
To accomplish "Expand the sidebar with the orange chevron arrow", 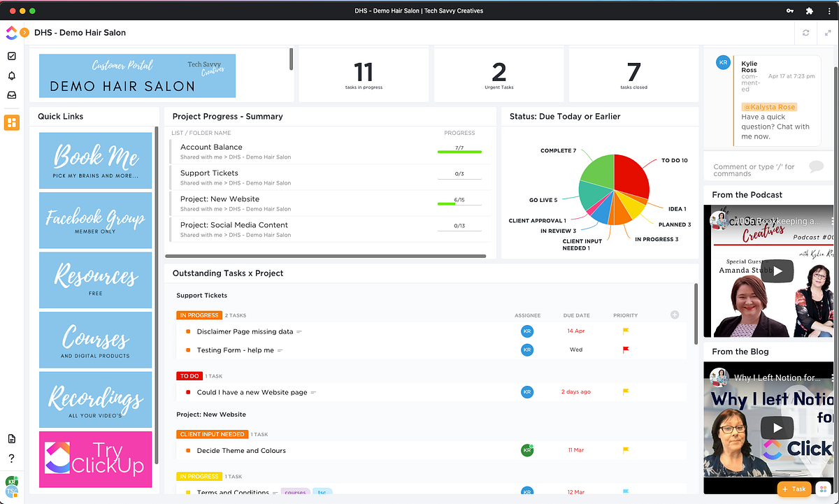I will pos(25,32).
